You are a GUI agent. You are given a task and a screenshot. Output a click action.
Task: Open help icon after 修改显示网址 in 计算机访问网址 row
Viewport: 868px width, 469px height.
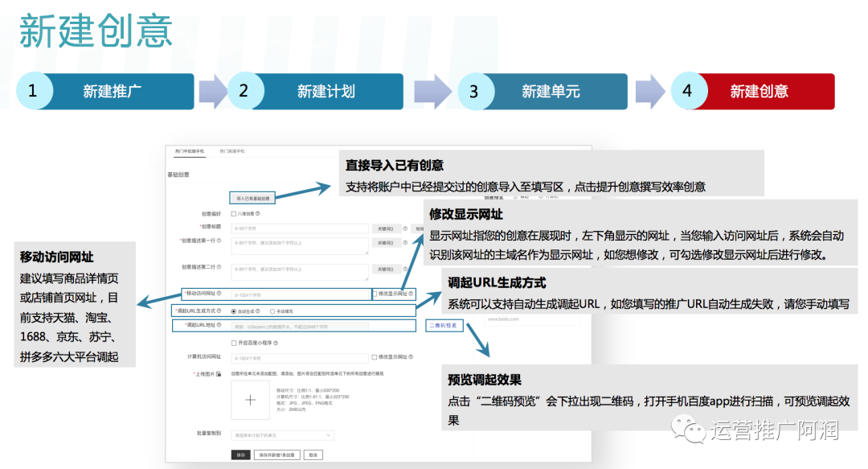[x=411, y=357]
